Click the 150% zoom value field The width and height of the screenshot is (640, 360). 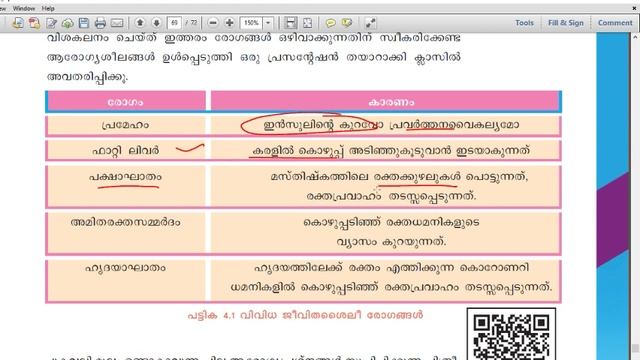(251, 23)
